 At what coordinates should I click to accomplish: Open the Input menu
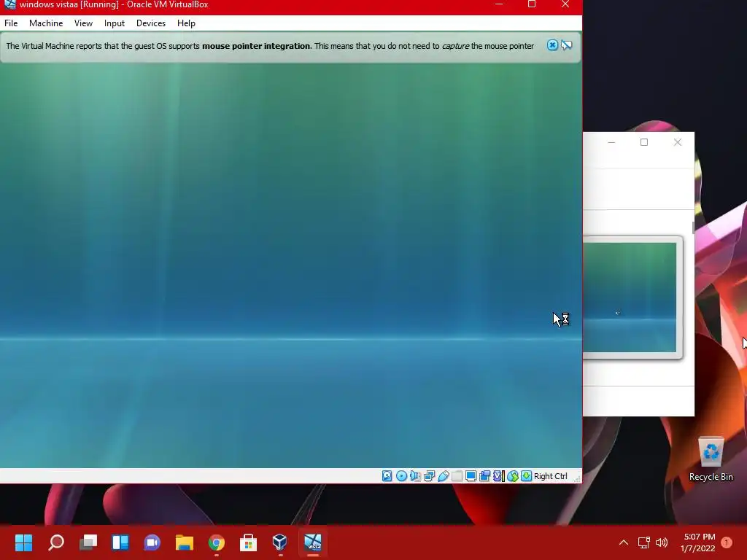point(115,23)
